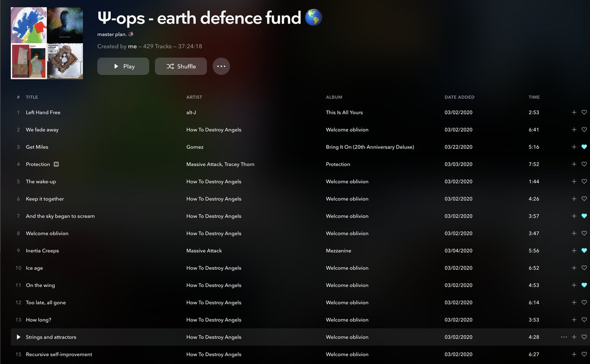The image size is (590, 364).
Task: Open the playlist cover art collage
Action: coord(47,43)
